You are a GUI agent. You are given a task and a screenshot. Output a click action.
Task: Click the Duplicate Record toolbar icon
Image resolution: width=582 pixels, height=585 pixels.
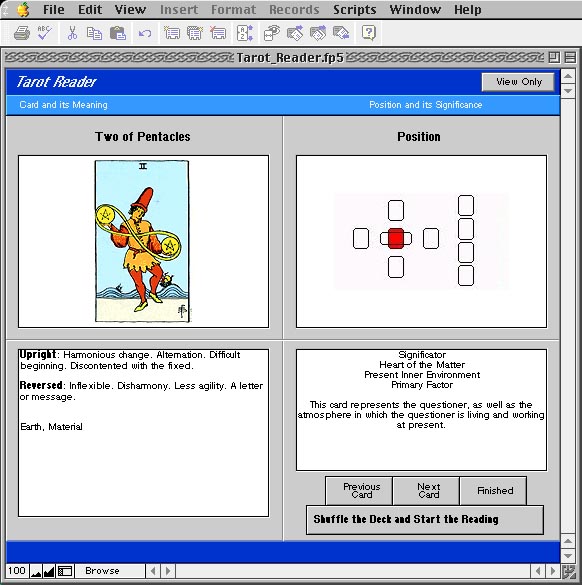pyautogui.click(x=195, y=33)
